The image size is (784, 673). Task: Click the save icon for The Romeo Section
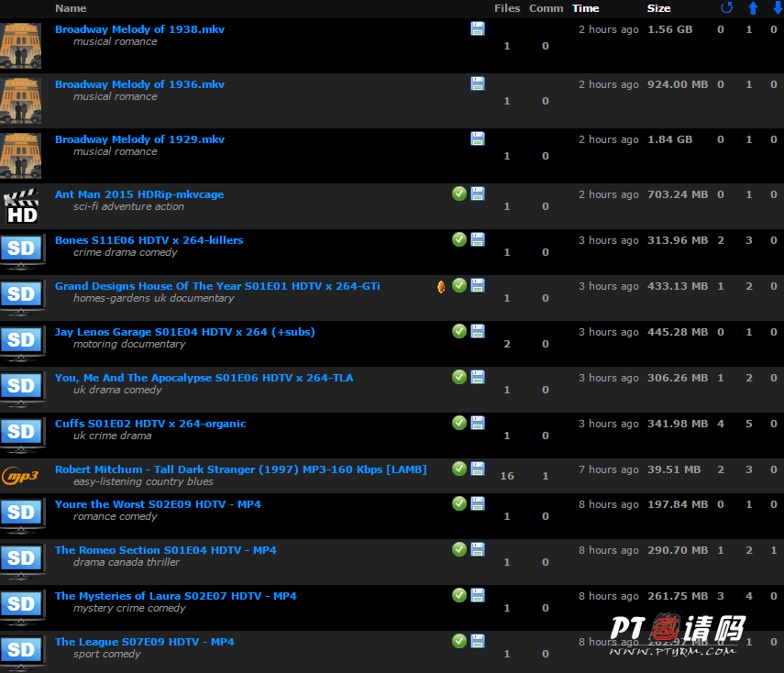[x=478, y=549]
